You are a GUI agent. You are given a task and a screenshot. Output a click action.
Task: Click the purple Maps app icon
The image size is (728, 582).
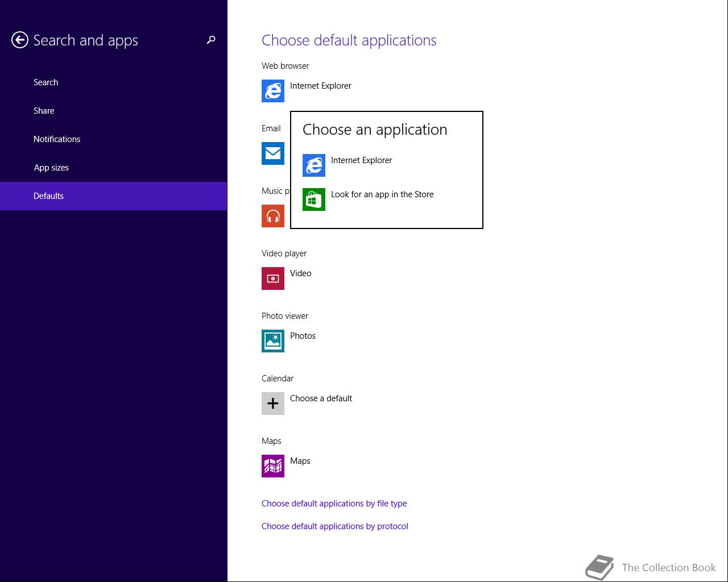click(273, 466)
